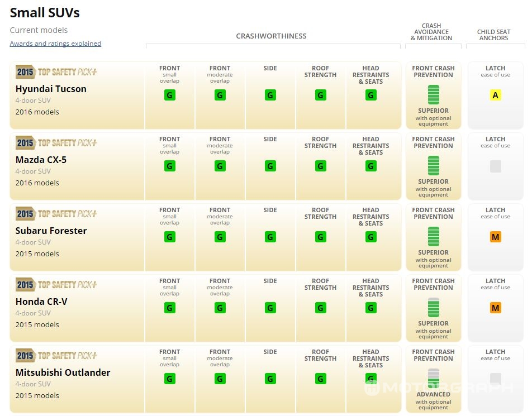Click Subaru Forester's orange 'M' LATCH rating
The height and width of the screenshot is (416, 532).
(495, 237)
